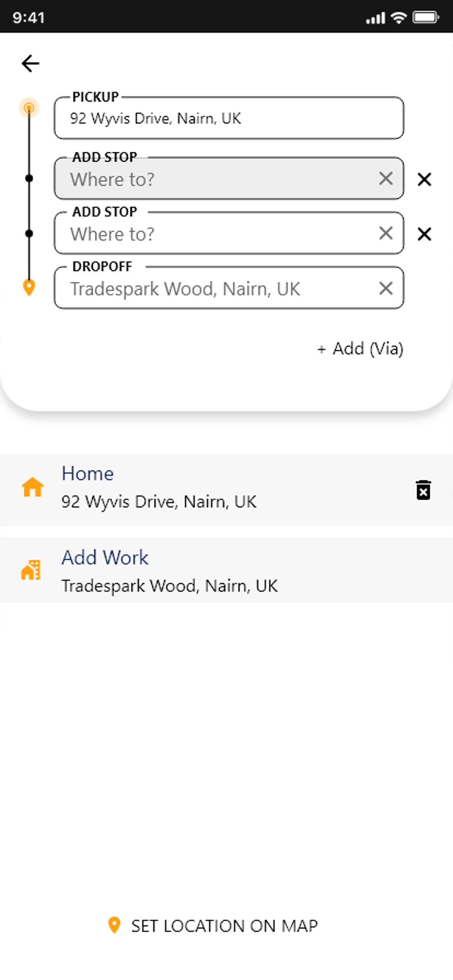Viewport: 453px width, 980px height.
Task: Remove the second Add Stop row
Action: (424, 234)
